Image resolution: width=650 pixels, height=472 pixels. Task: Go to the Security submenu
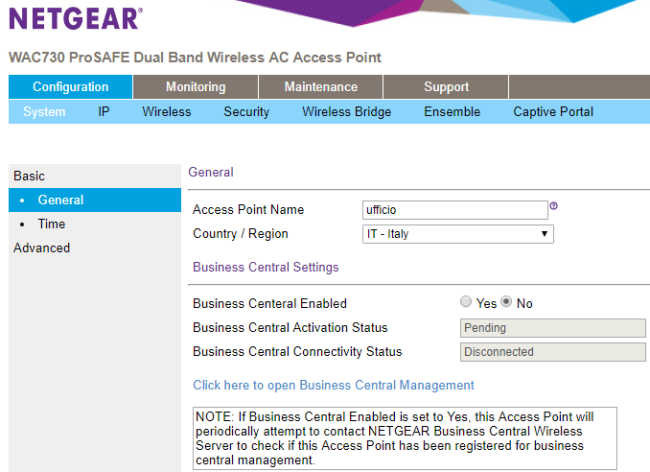coord(247,111)
